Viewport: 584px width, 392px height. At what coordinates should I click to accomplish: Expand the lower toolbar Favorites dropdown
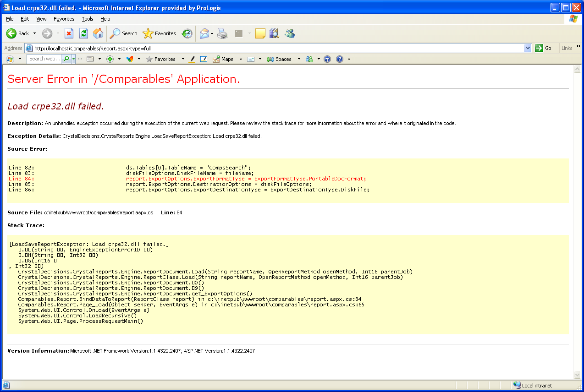[x=183, y=59]
